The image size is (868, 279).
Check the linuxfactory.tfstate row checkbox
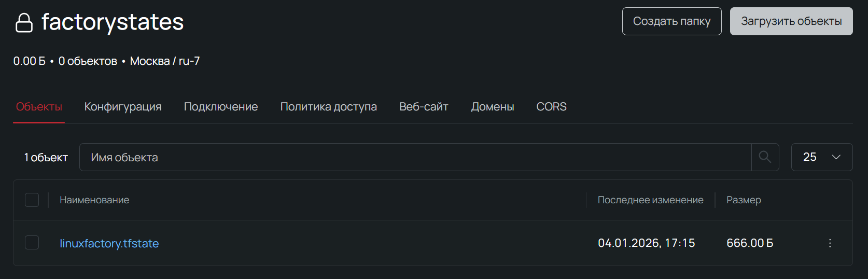click(32, 243)
